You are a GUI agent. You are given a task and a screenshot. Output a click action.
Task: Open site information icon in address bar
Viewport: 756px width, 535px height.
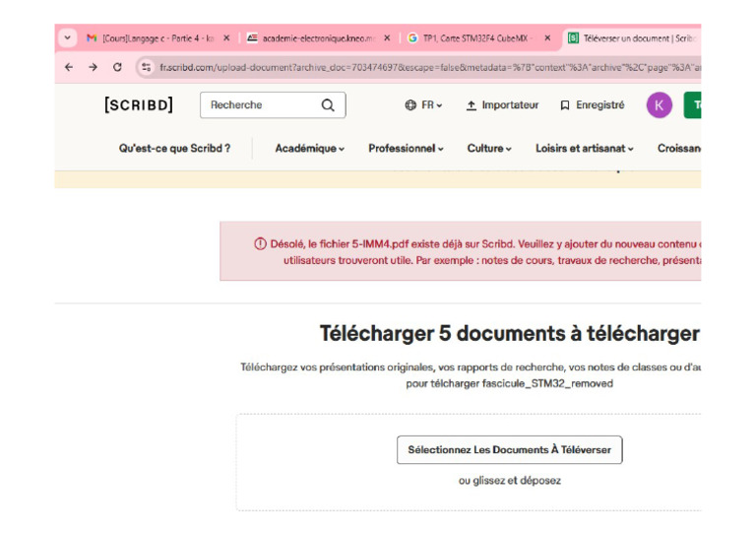click(x=146, y=67)
